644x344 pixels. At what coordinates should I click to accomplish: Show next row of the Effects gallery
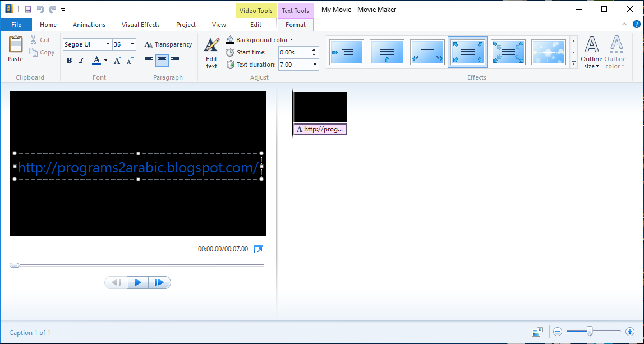tap(574, 52)
